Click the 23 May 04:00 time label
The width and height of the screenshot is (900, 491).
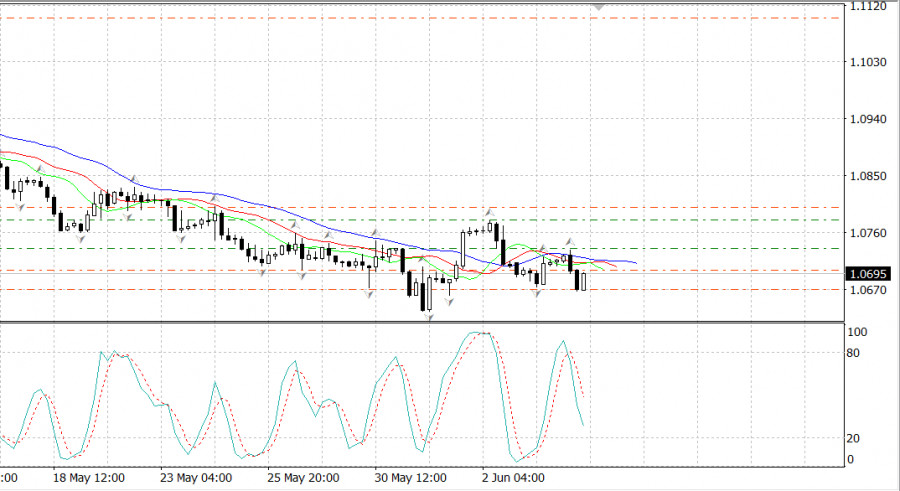(196, 477)
